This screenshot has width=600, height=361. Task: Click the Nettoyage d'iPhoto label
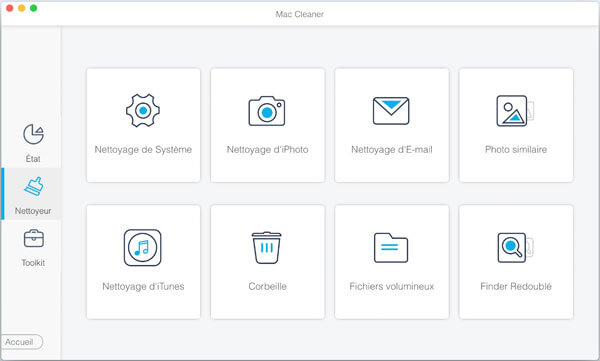[267, 149]
